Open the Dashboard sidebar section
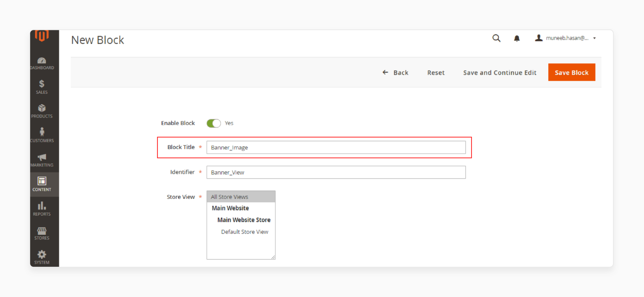This screenshot has width=644, height=297. [42, 64]
